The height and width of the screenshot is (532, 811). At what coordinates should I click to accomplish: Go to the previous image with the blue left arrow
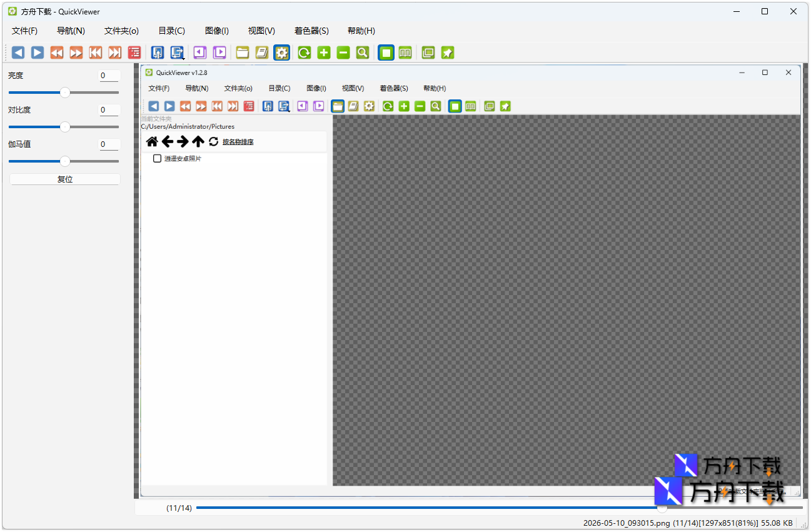tap(18, 53)
